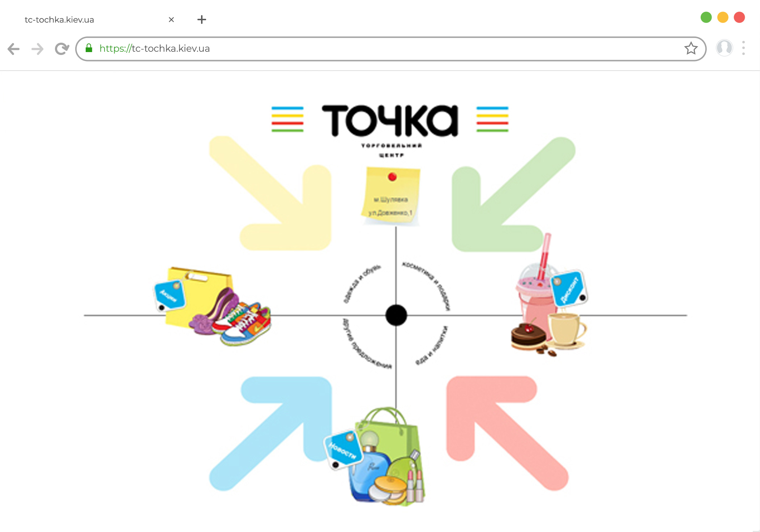
Task: Click the black center dot
Action: [396, 315]
